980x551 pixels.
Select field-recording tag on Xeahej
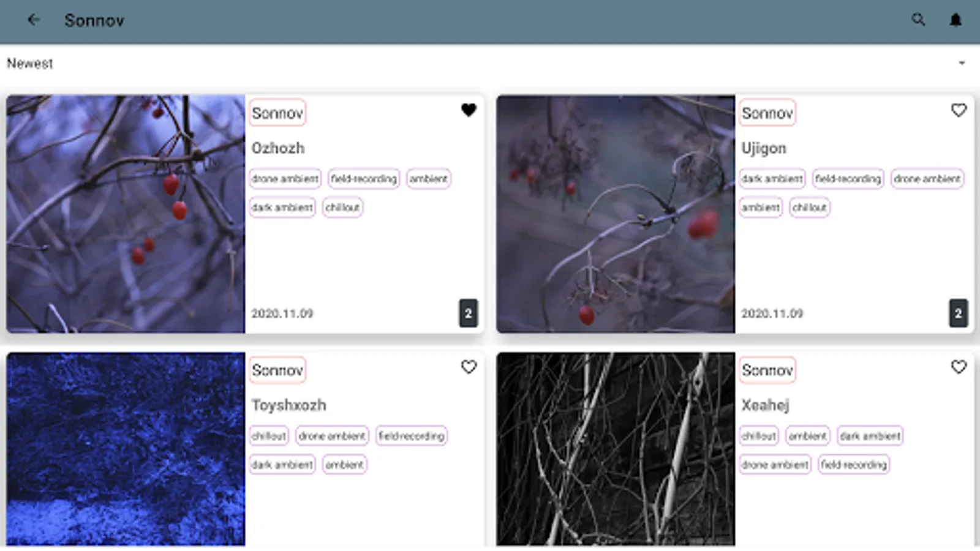(x=854, y=465)
